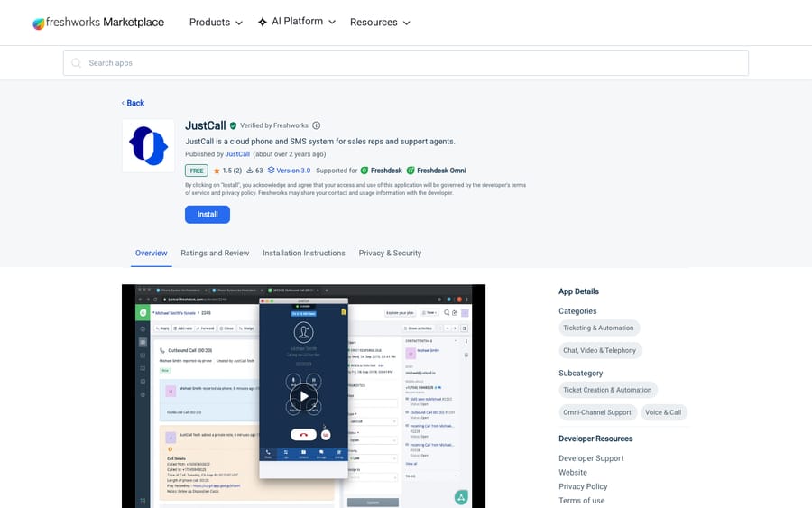
Task: Open the Installation Instructions tab
Action: (304, 254)
